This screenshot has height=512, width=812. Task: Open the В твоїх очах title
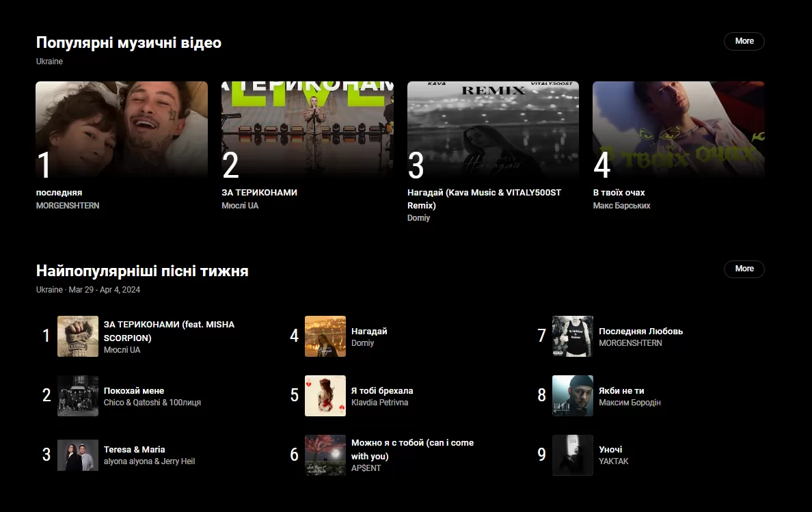tap(619, 193)
